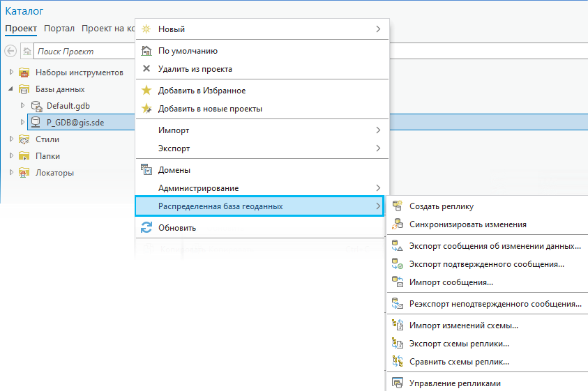
Task: Open the Новый submenu arrow
Action: [378, 29]
